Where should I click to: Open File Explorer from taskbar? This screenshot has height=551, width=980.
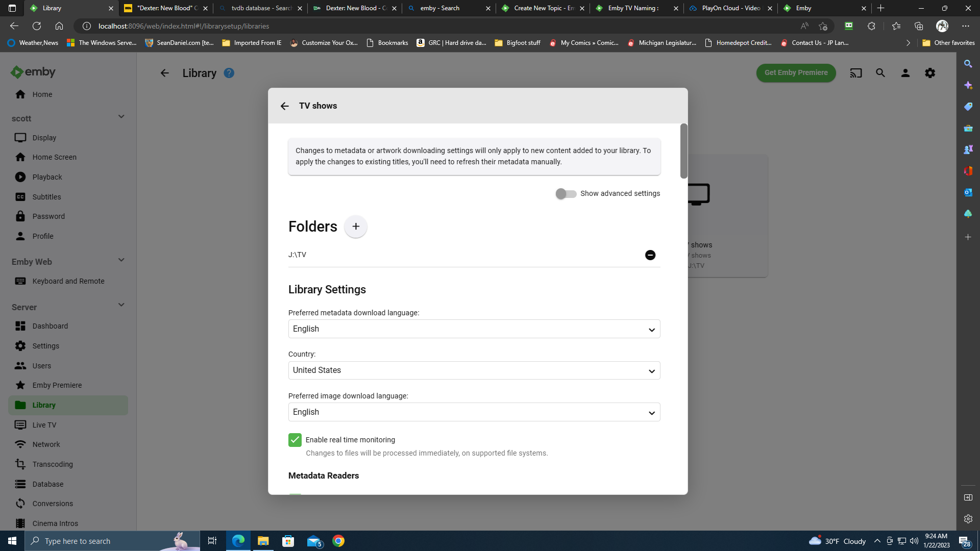point(263,541)
